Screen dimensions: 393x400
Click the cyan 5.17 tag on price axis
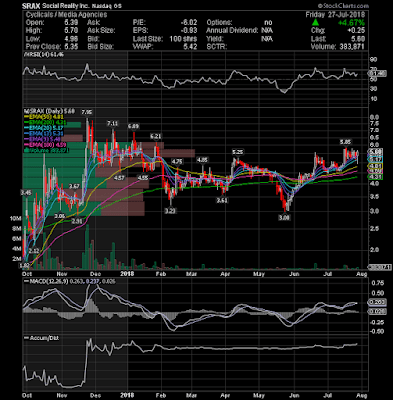[x=375, y=159]
